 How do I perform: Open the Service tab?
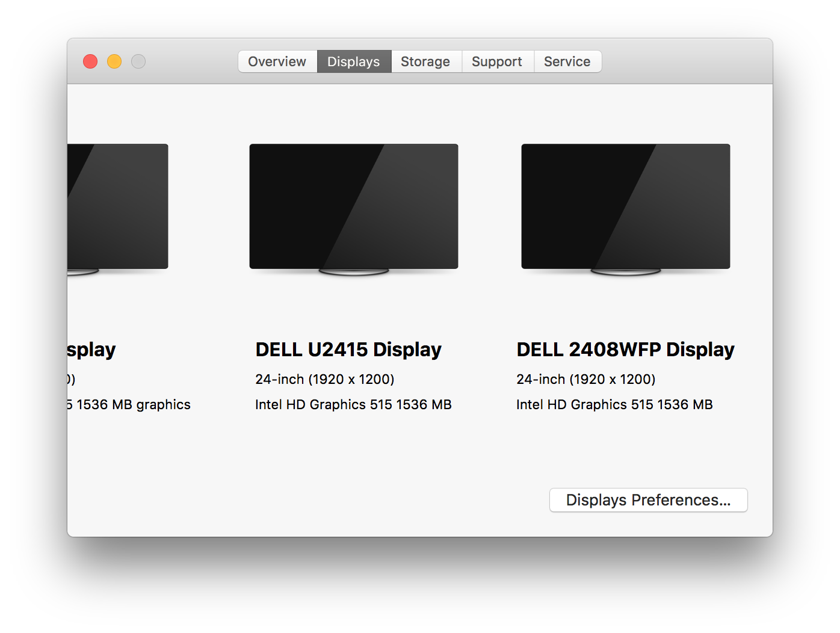(x=567, y=61)
